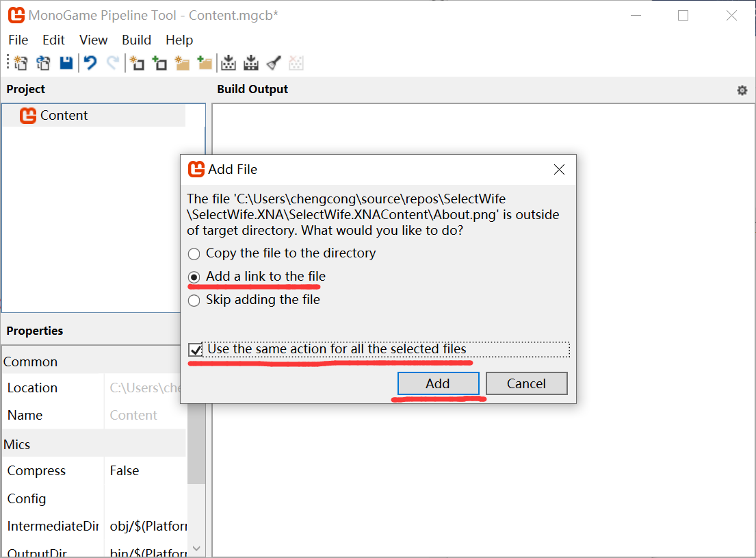Start the Build using toolbar icon

(229, 64)
